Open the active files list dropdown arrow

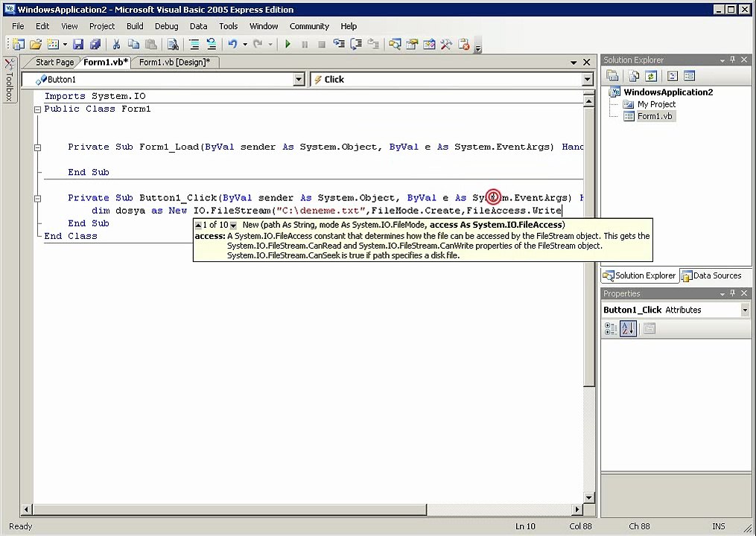pos(574,63)
